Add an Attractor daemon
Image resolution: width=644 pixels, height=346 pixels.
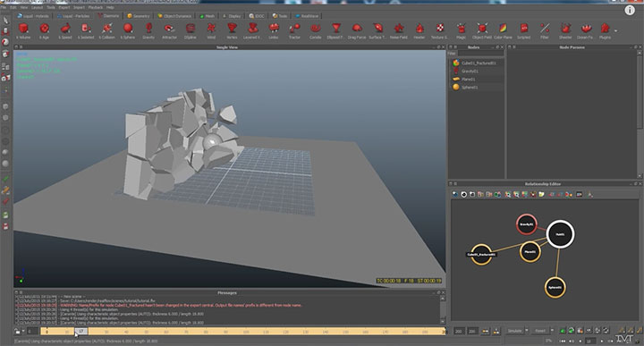169,30
